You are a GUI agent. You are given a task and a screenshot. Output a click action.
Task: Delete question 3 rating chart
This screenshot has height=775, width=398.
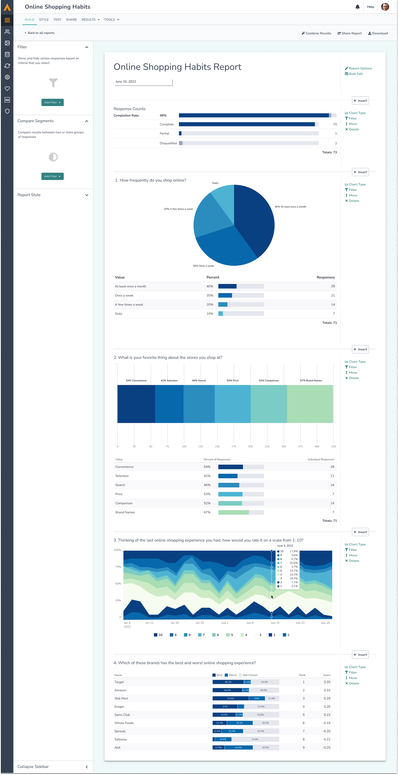(x=352, y=560)
